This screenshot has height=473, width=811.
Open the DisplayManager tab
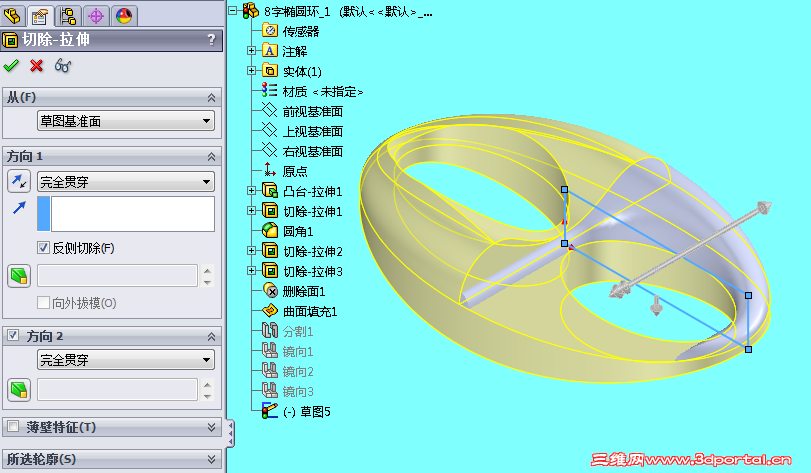[124, 16]
